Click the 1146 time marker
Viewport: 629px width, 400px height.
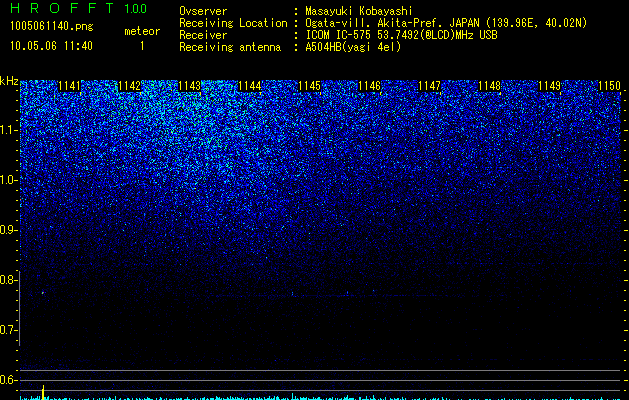click(x=369, y=86)
